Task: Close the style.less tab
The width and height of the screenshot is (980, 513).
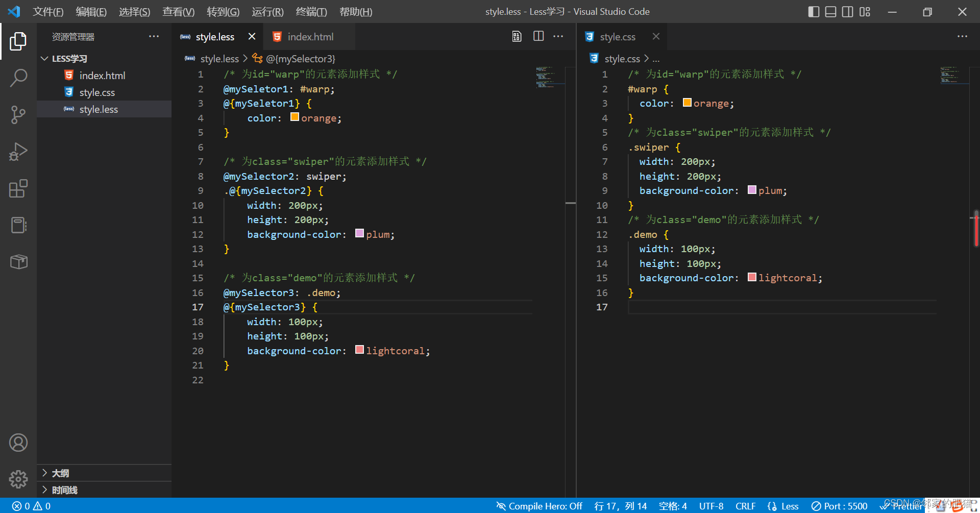Action: [252, 36]
